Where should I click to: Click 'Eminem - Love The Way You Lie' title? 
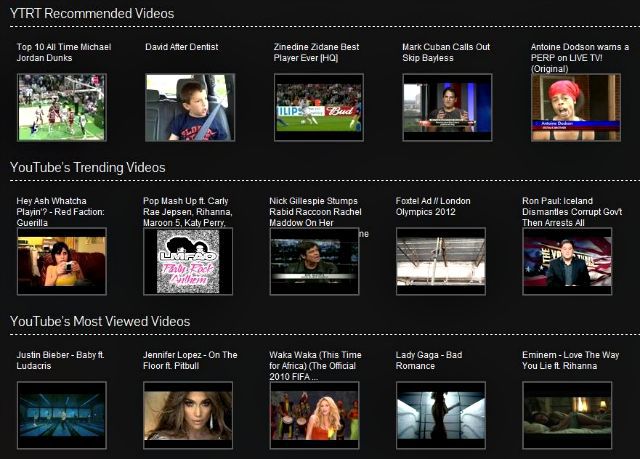point(571,360)
